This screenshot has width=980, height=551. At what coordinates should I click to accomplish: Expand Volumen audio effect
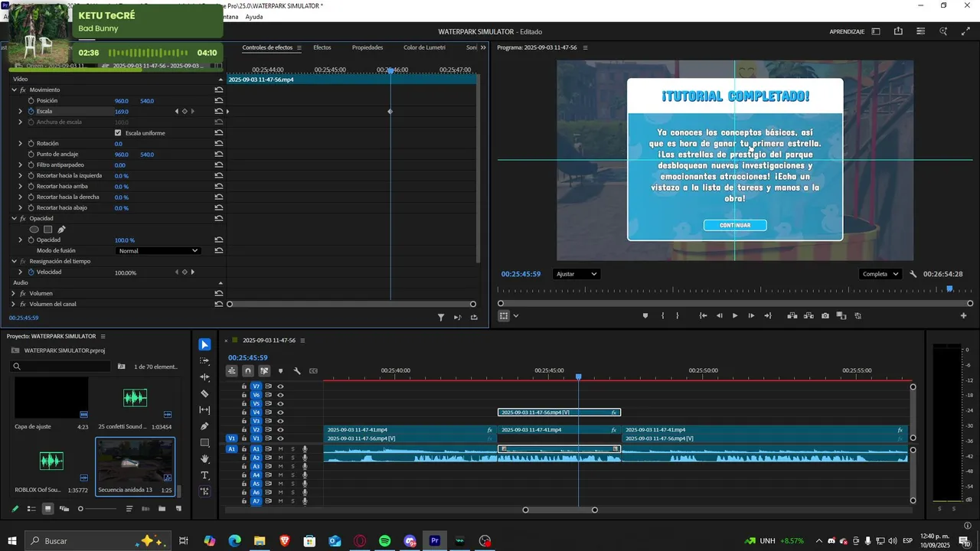(x=14, y=293)
